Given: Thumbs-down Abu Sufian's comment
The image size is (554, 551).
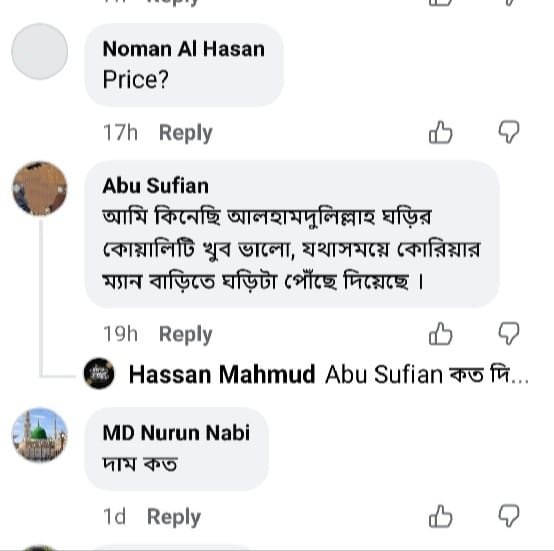Looking at the screenshot, I should (x=509, y=333).
